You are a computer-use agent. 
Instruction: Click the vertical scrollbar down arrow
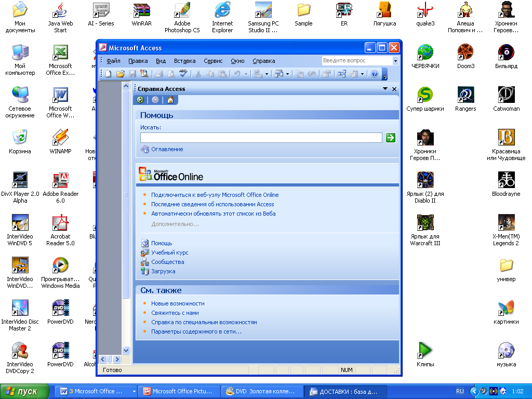[x=126, y=351]
